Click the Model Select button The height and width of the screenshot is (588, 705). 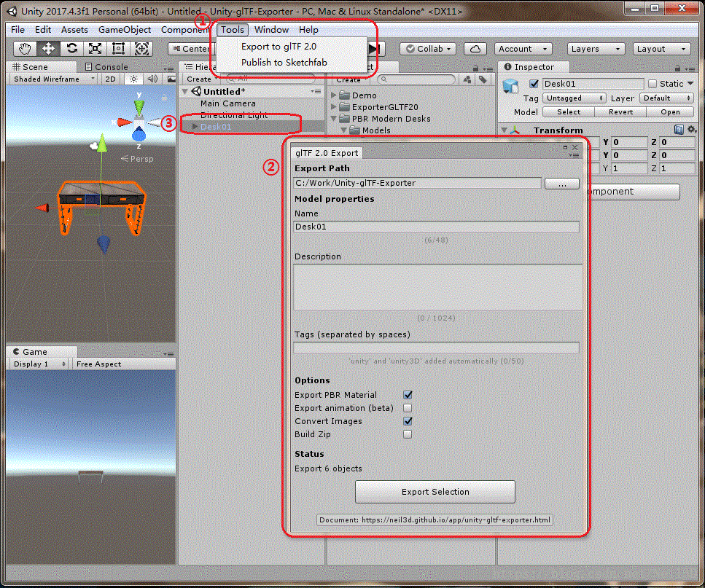569,112
